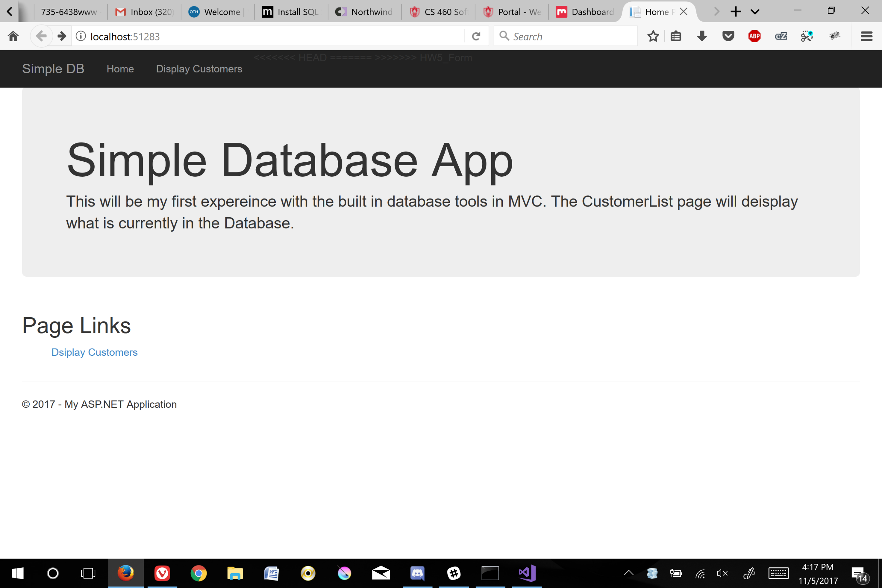Viewport: 882px width, 588px height.
Task: Toggle bookmarking with the star icon
Action: pyautogui.click(x=653, y=36)
